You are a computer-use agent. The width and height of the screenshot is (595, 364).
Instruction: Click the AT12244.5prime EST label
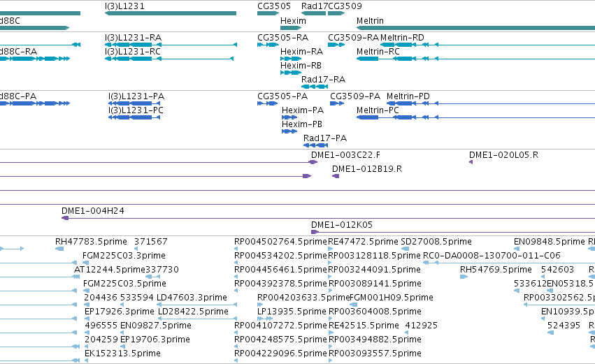(110, 270)
